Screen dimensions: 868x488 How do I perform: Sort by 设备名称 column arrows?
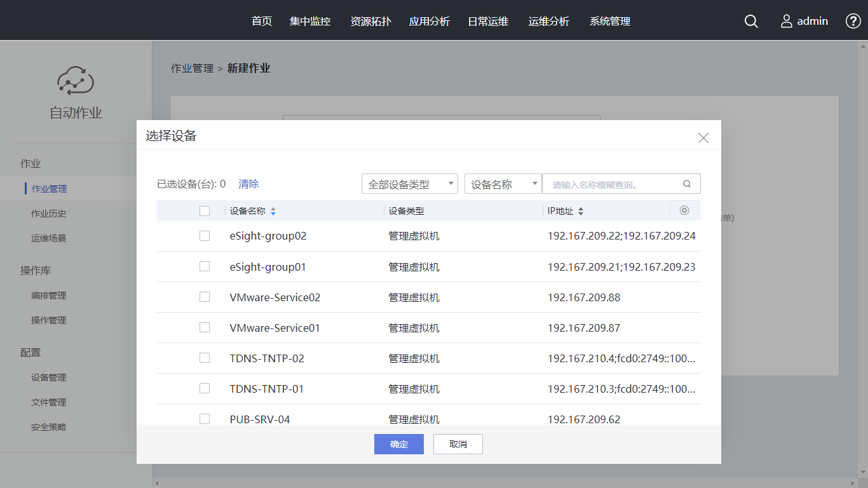273,211
